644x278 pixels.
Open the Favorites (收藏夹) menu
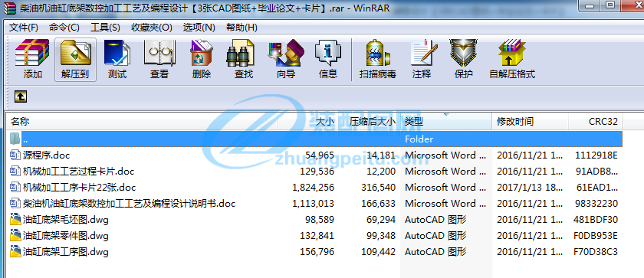click(152, 28)
